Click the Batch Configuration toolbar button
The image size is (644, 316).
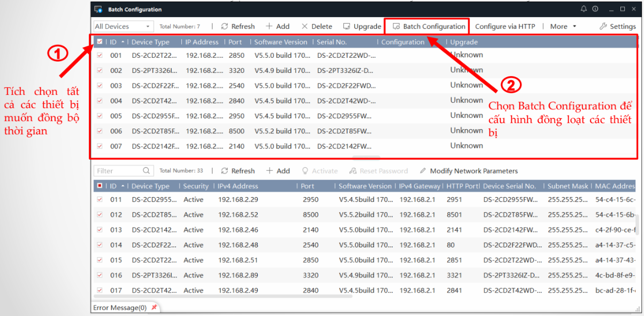(x=429, y=26)
